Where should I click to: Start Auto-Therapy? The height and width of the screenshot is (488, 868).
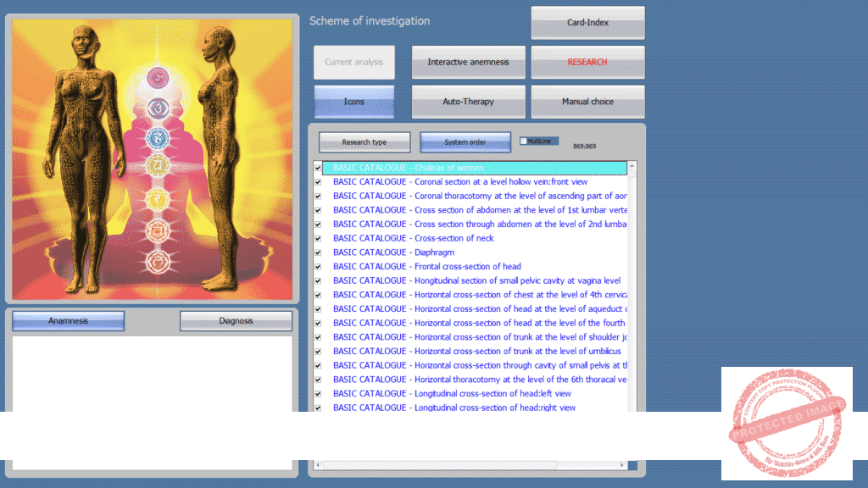tap(468, 102)
